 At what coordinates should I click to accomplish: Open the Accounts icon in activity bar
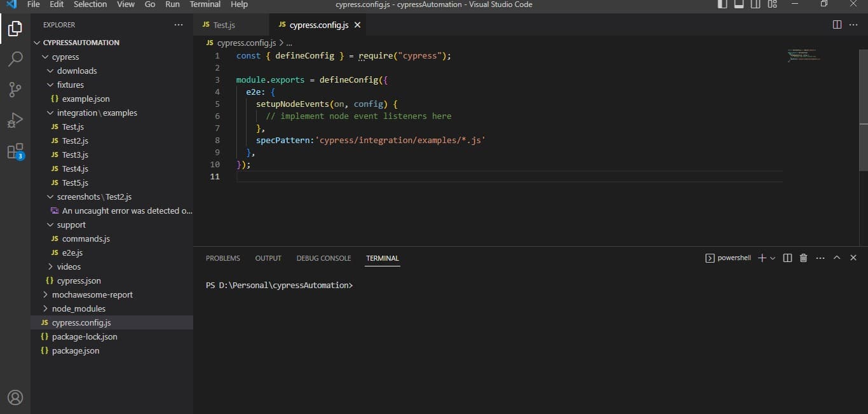click(15, 397)
